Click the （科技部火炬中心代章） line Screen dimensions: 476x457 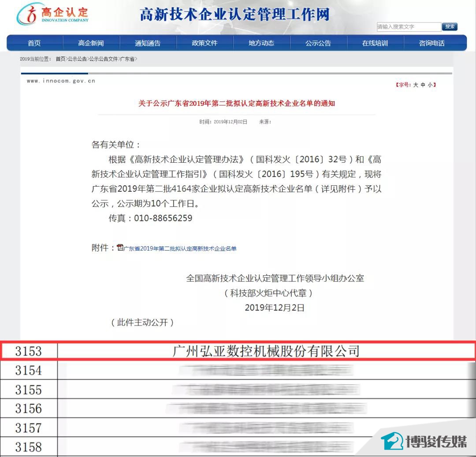pos(268,293)
